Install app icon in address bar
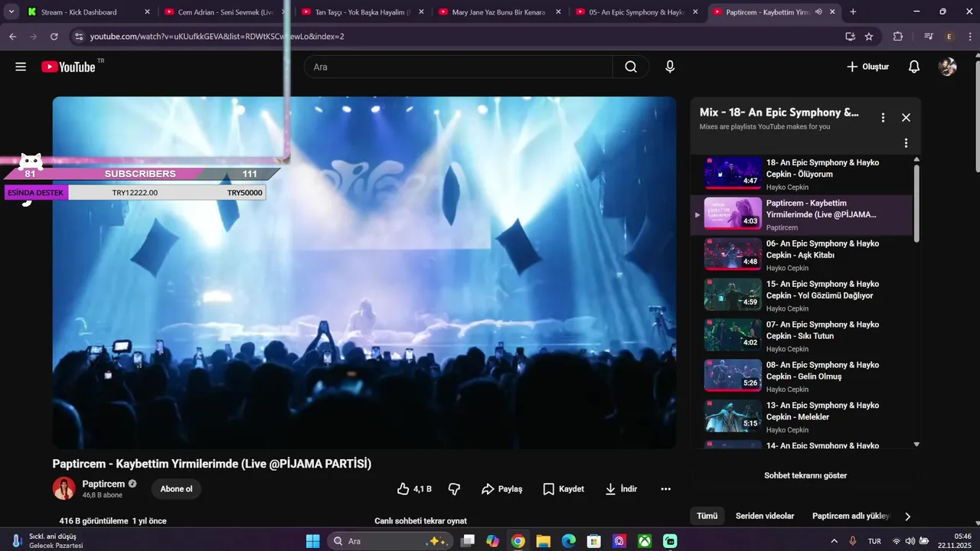 (x=850, y=36)
